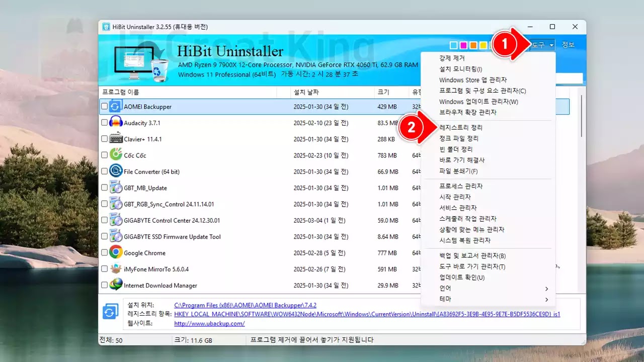Click the Google Chrome icon
This screenshot has width=644, height=362.
116,253
